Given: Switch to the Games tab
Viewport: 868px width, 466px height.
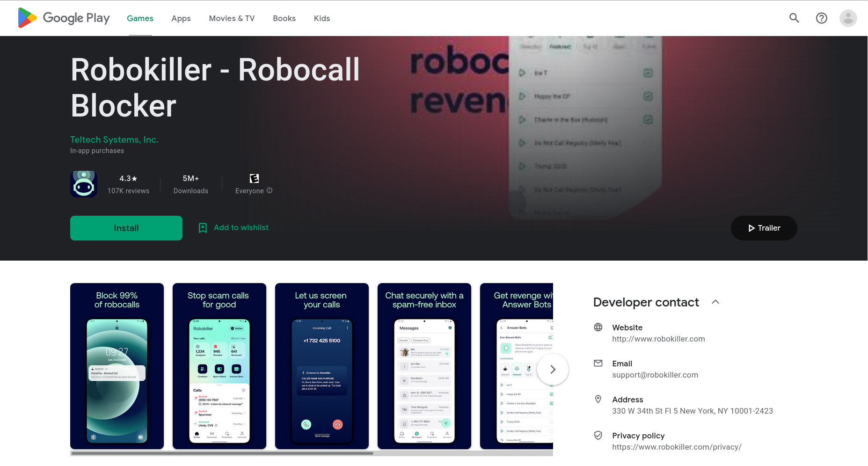Looking at the screenshot, I should [x=140, y=18].
